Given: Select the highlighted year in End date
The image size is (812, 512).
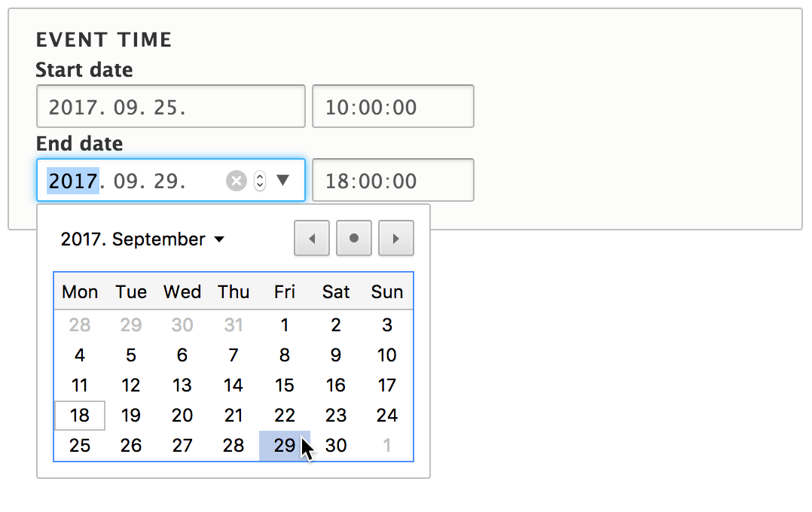Looking at the screenshot, I should (73, 181).
